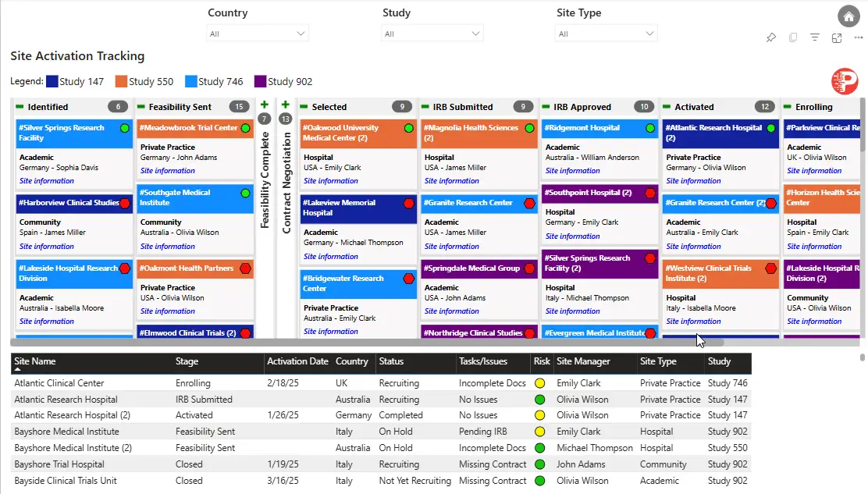Collapse the Feasibility Sent column
This screenshot has width=868, height=494.
point(141,107)
